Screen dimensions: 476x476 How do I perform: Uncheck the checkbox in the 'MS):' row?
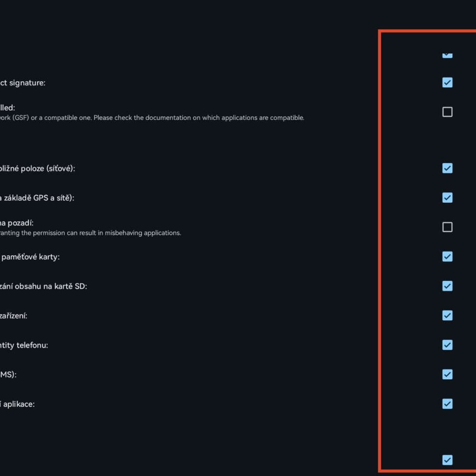(x=447, y=374)
